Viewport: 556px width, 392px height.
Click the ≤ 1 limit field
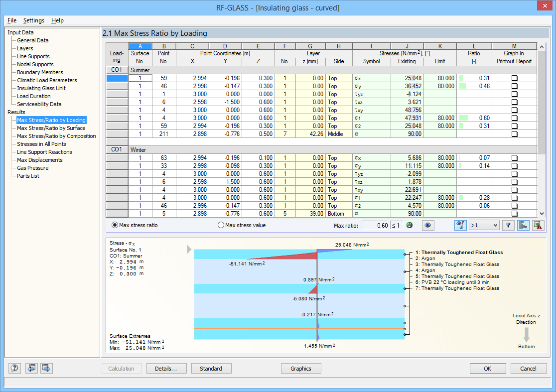click(x=397, y=226)
